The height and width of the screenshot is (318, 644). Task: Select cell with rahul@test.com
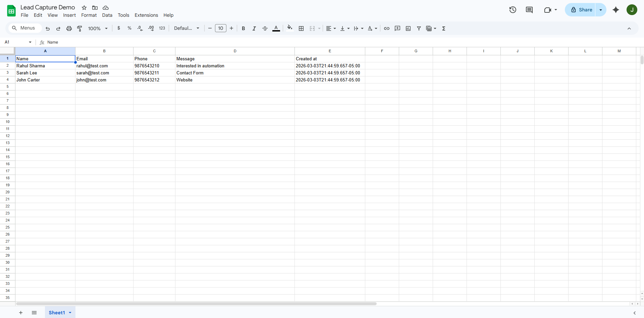point(104,66)
